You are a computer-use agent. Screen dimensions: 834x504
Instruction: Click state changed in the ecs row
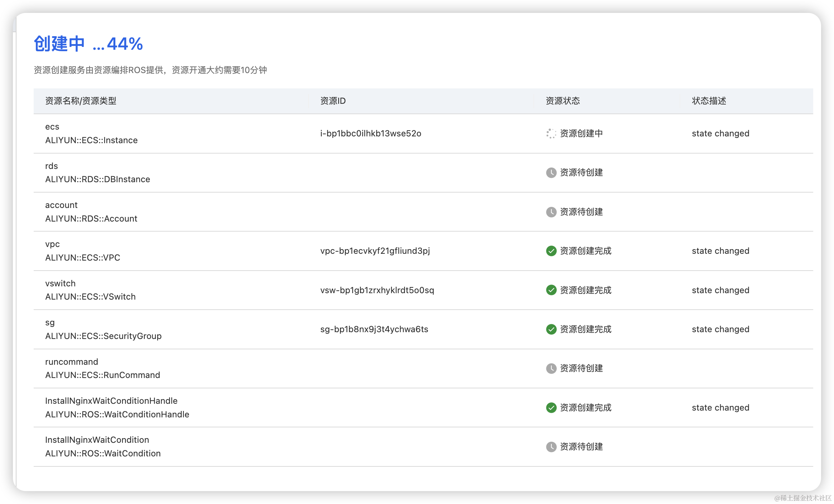720,134
